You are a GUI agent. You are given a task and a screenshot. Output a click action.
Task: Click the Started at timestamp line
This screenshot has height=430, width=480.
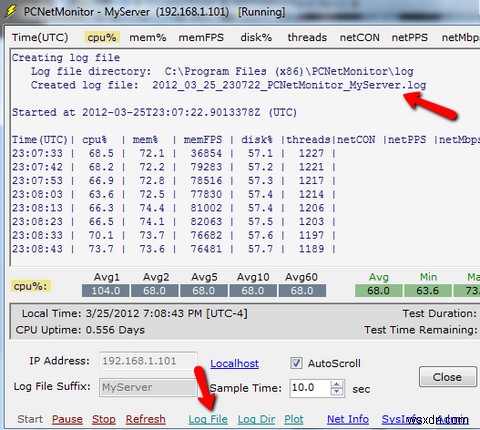pyautogui.click(x=154, y=112)
